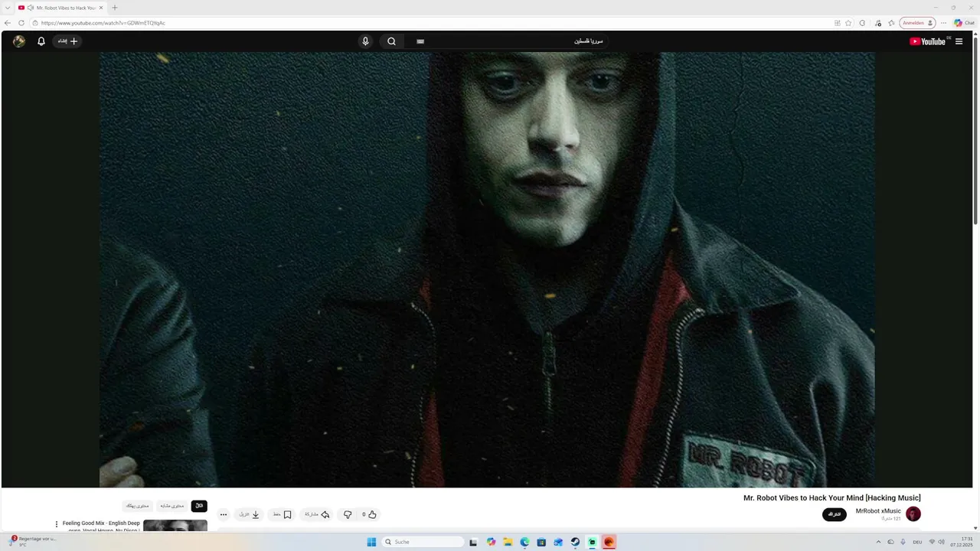The width and height of the screenshot is (980, 551).
Task: Open the browser Chat assistant button
Action: (965, 23)
